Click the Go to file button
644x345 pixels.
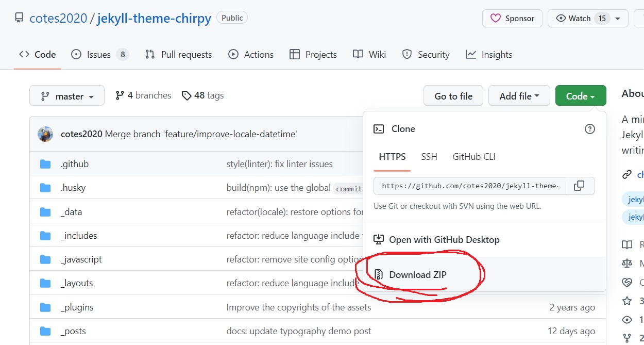tap(453, 96)
